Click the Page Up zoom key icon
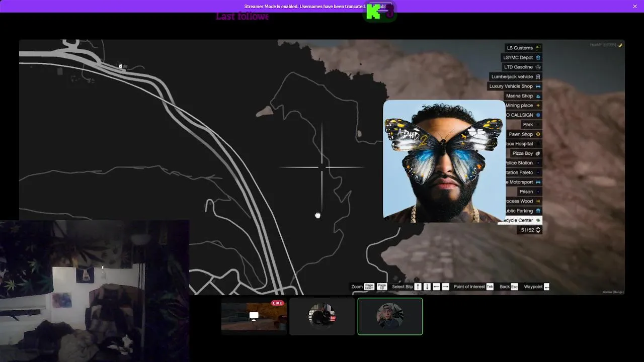This screenshot has width=644, height=362. 382,287
